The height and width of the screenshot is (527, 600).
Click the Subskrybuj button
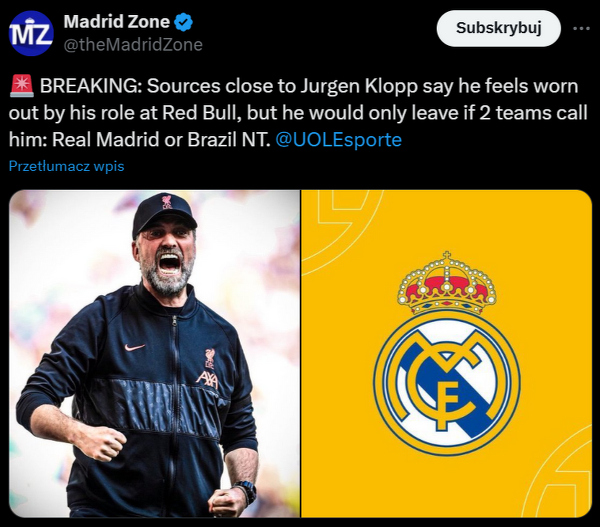click(x=499, y=28)
